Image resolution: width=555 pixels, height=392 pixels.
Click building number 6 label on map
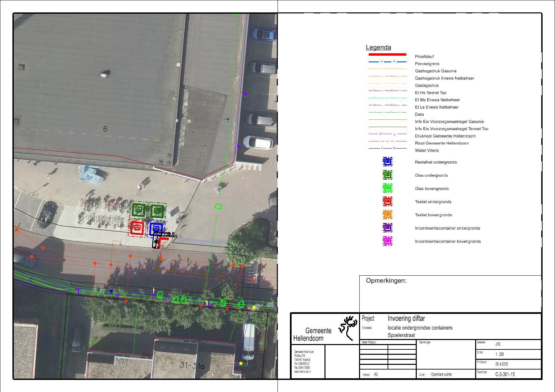tap(105, 129)
